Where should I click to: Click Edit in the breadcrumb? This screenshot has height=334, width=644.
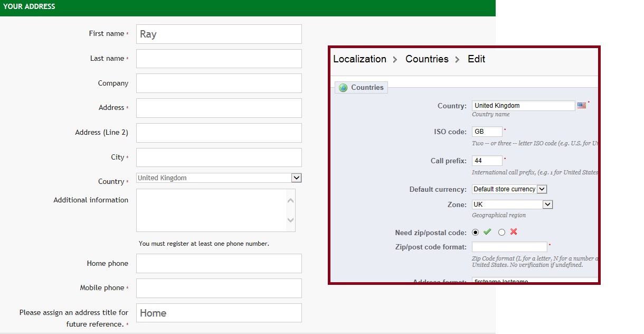(x=476, y=59)
